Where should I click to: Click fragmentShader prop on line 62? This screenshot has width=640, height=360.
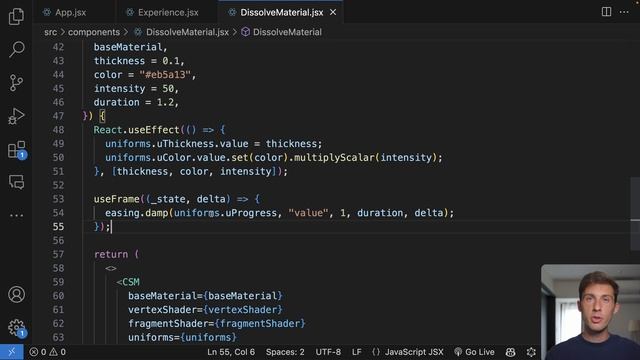point(168,324)
